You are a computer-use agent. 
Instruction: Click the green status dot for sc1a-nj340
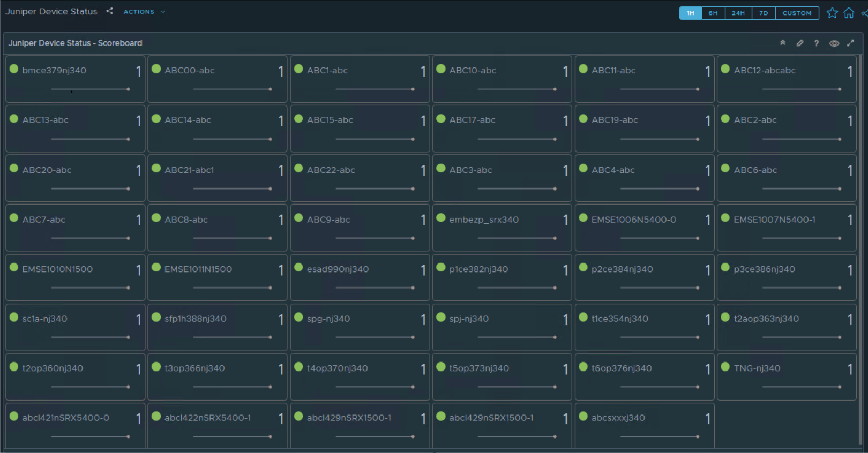[14, 317]
